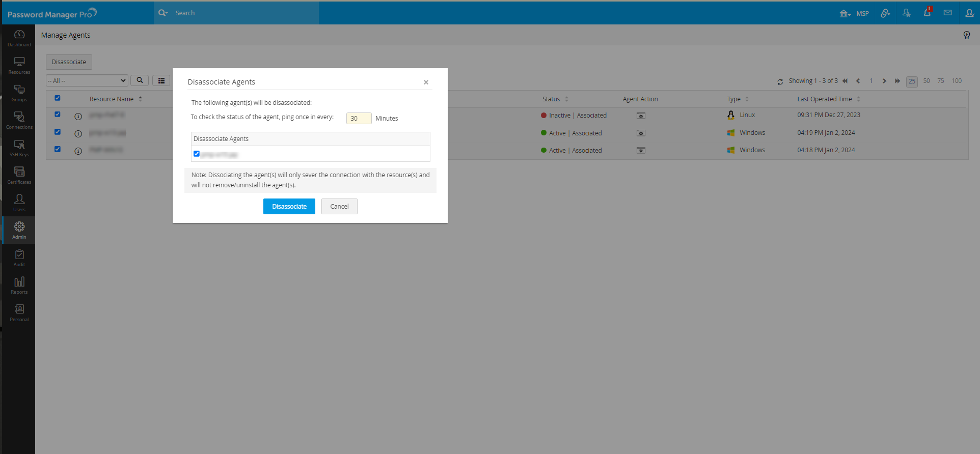Viewport: 980px width, 454px height.
Task: Show info for the 04:18 PM agent row
Action: pos(78,151)
